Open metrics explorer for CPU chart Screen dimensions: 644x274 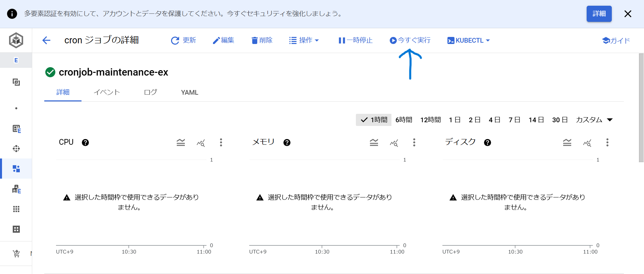coord(201,143)
